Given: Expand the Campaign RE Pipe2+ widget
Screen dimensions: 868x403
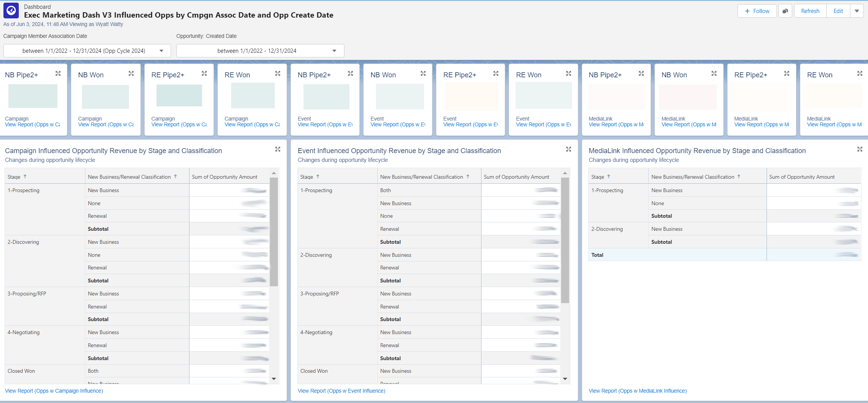Looking at the screenshot, I should pos(204,73).
